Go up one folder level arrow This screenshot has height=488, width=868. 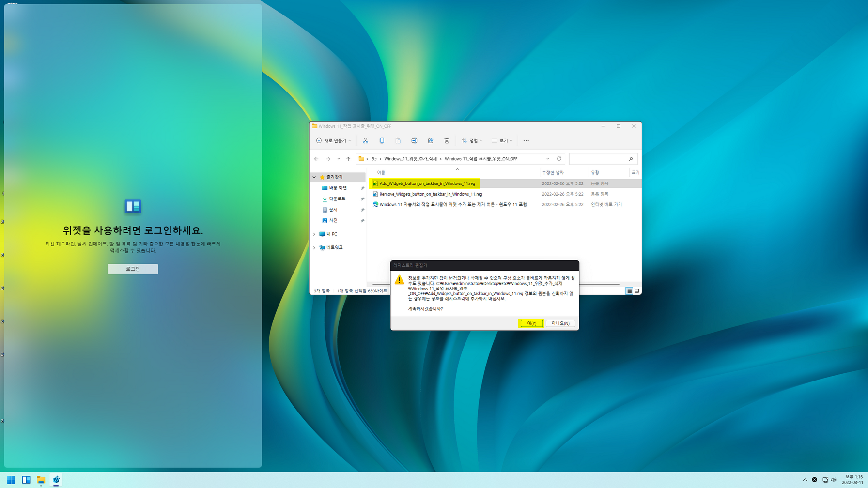[x=348, y=159]
